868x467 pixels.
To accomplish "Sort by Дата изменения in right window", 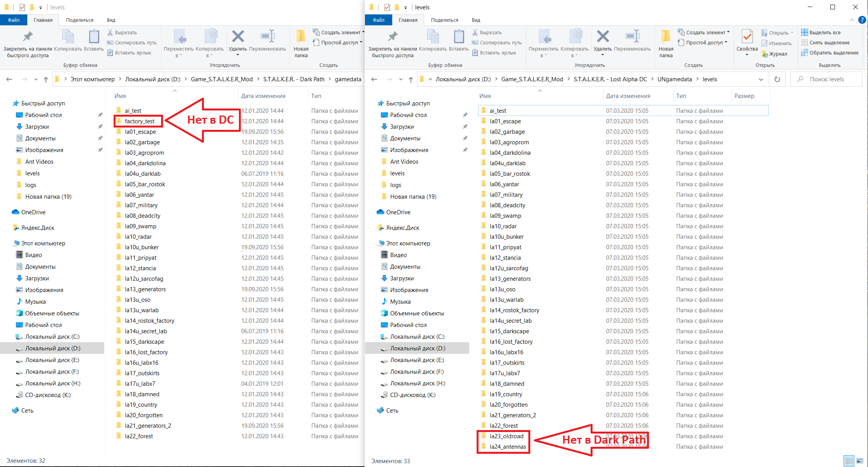I will click(x=628, y=96).
